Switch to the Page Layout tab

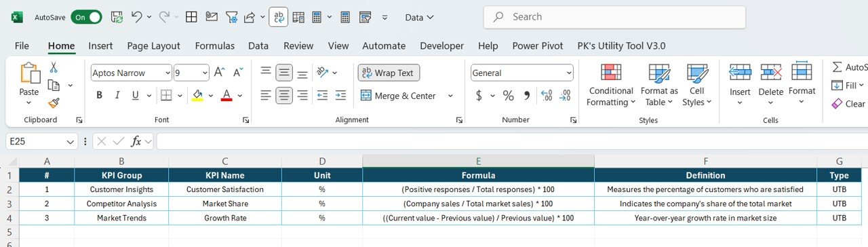[x=154, y=45]
